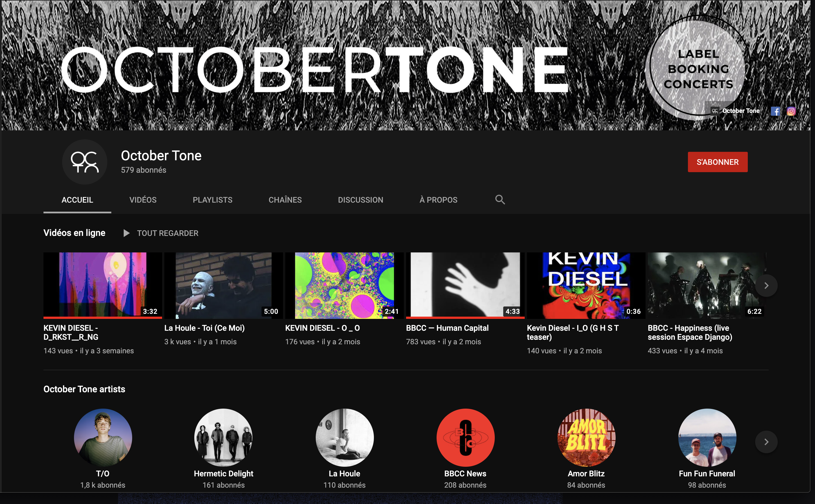Click the 98 abonnés count under Fun Fun Funeral
Viewport: 815px width, 504px height.
[x=707, y=485]
